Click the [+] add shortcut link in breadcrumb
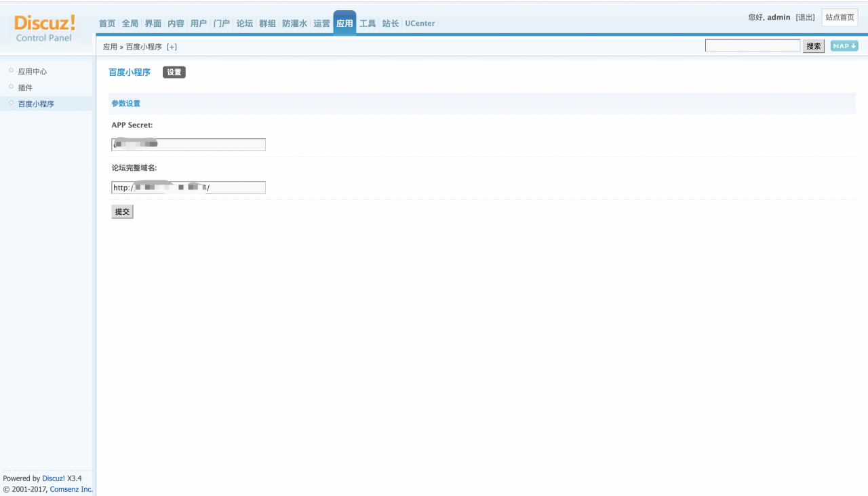Viewport: 868px width, 496px height. click(x=172, y=47)
